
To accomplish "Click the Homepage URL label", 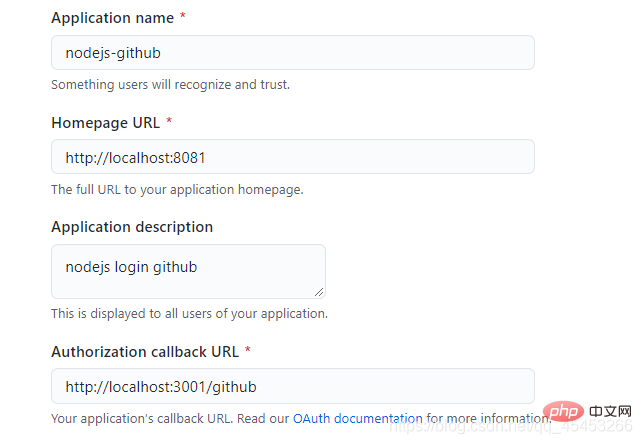I will tap(104, 122).
